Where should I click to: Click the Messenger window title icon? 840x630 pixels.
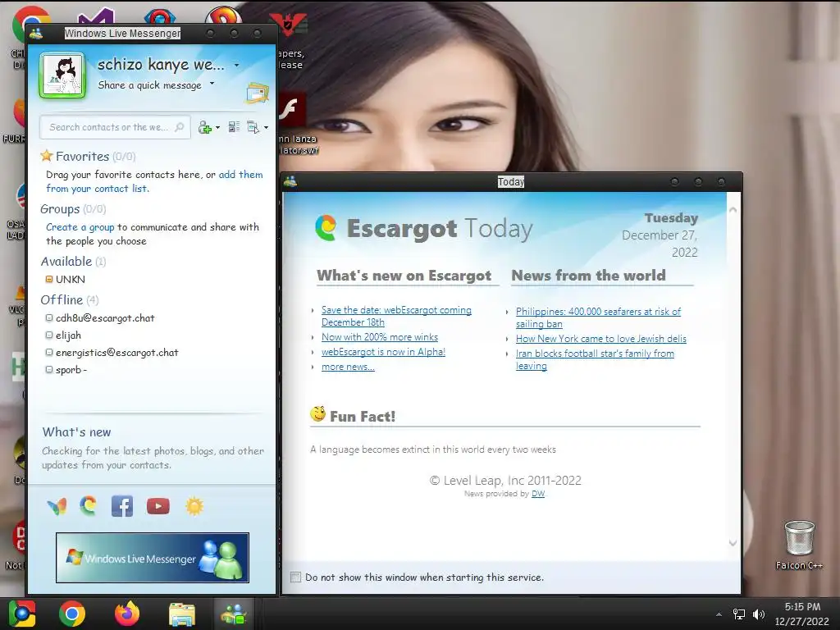(x=36, y=33)
